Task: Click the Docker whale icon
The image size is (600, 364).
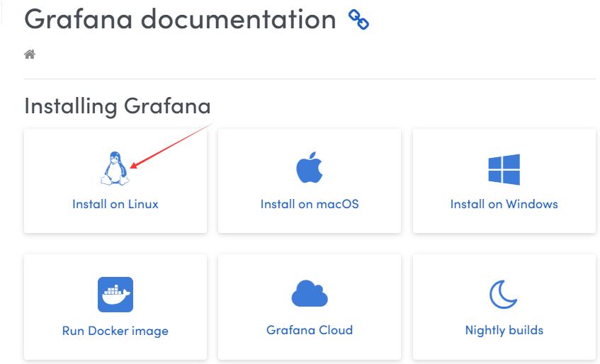Action: point(115,295)
